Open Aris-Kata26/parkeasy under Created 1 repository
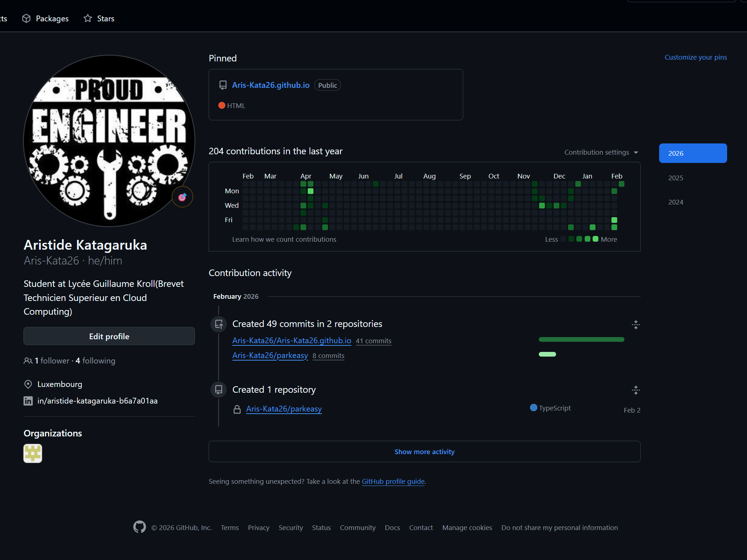This screenshot has width=747, height=560. click(x=284, y=409)
